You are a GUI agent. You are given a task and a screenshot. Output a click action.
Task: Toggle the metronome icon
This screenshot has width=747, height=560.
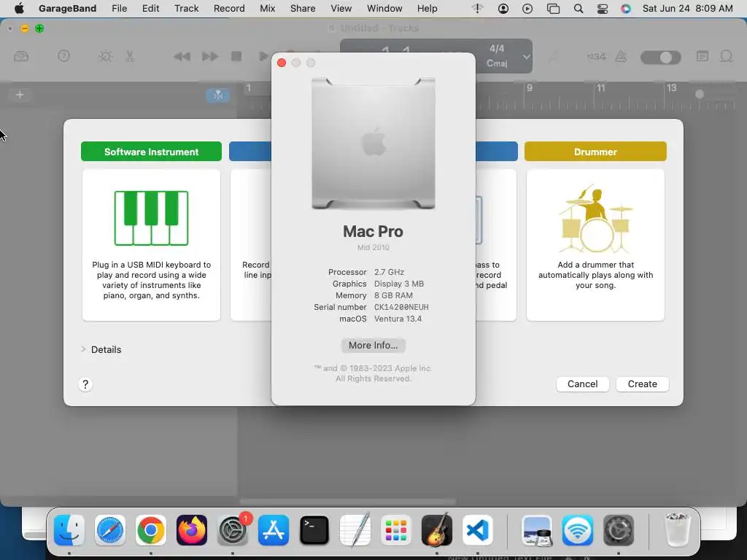click(x=621, y=56)
